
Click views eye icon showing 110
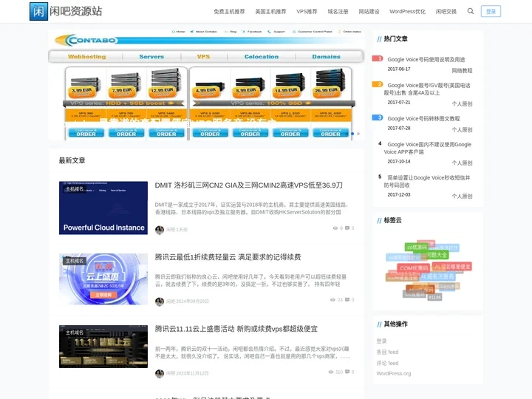coord(331,372)
